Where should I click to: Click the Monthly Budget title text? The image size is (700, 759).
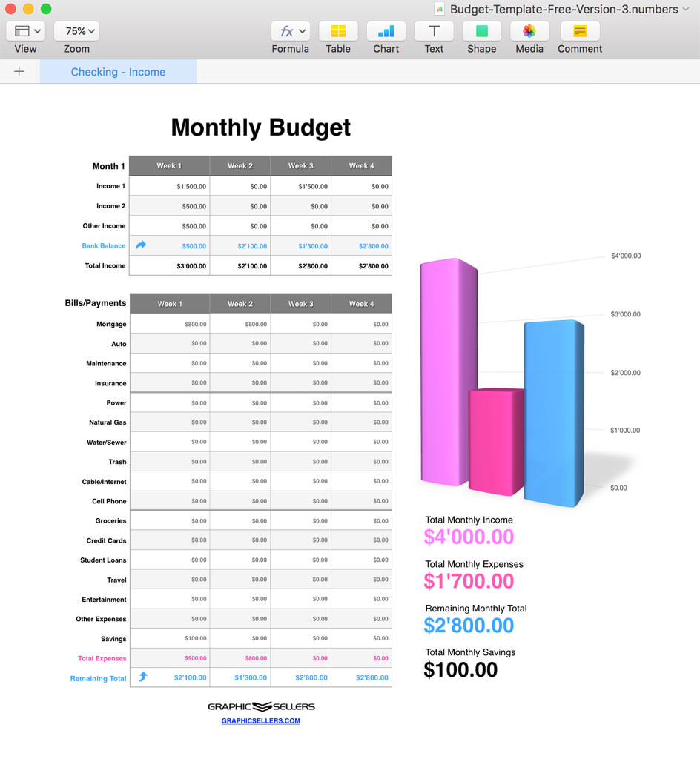[260, 127]
